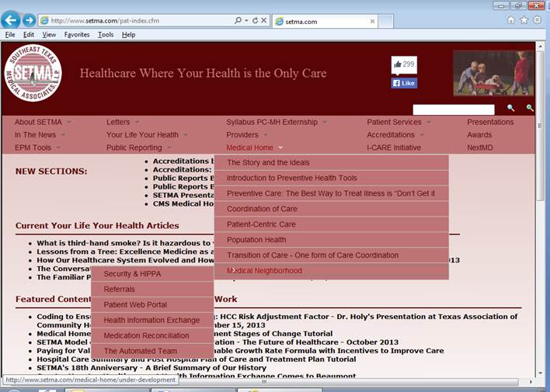
Task: Open browser Tools gear icon
Action: pyautogui.click(x=537, y=20)
